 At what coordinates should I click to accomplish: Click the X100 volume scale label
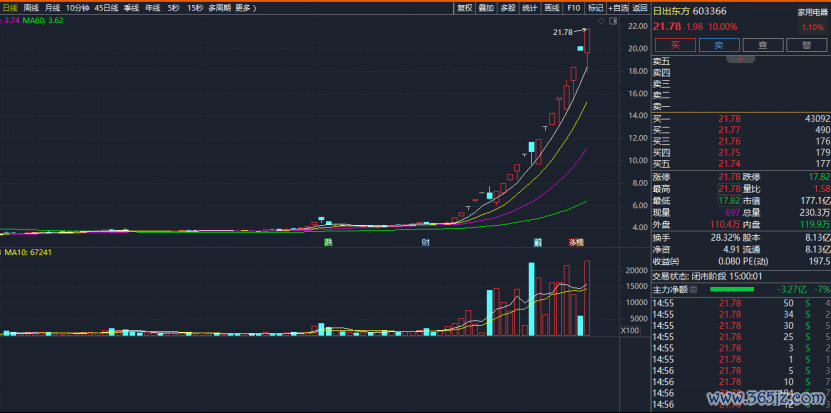pos(630,330)
